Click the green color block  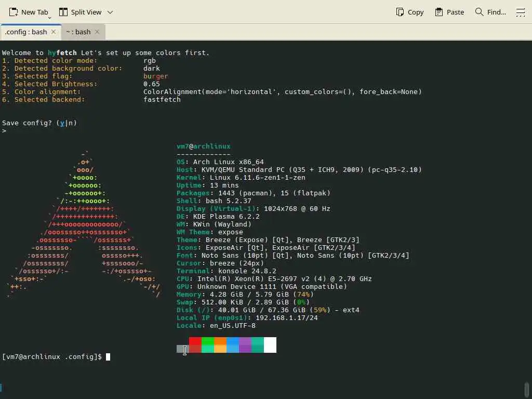[x=208, y=345]
